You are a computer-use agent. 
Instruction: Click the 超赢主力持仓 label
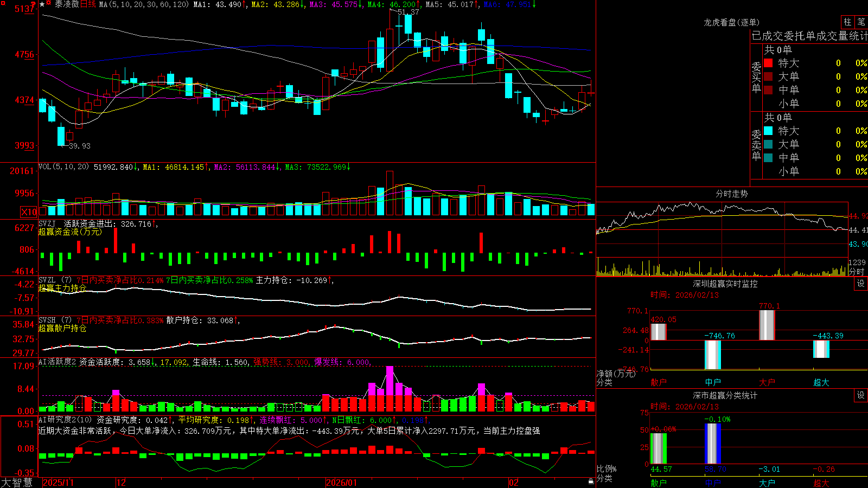(x=62, y=288)
